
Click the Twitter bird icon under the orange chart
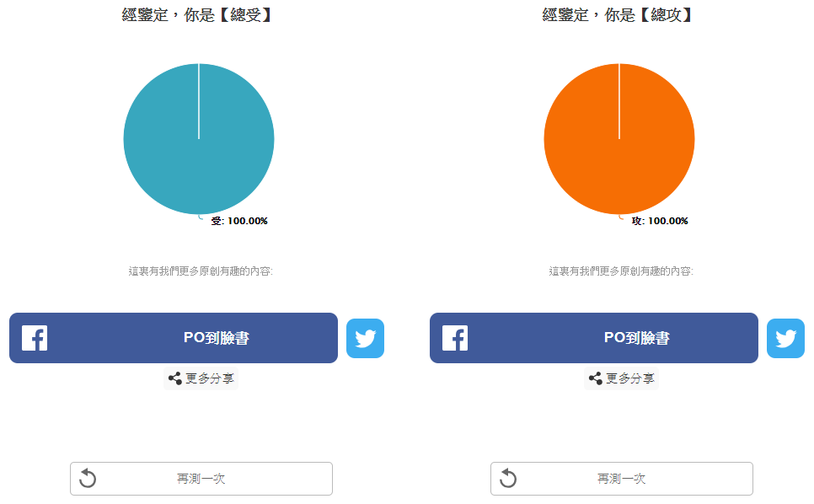click(x=785, y=339)
